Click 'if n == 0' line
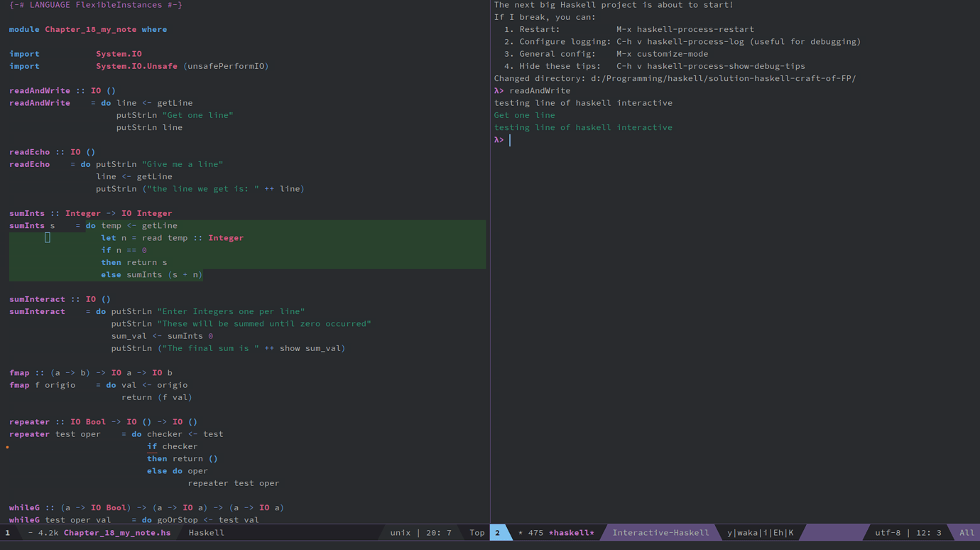980x550 pixels. (x=124, y=250)
